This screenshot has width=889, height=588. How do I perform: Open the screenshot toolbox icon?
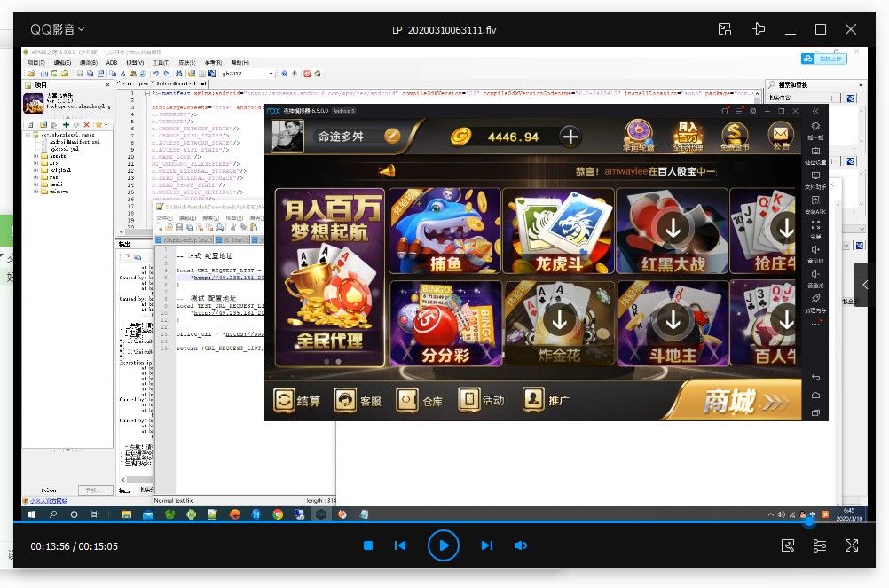point(788,545)
